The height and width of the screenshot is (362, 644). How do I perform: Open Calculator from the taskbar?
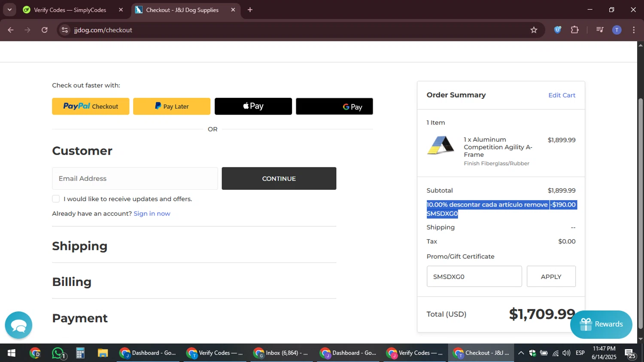(80, 353)
